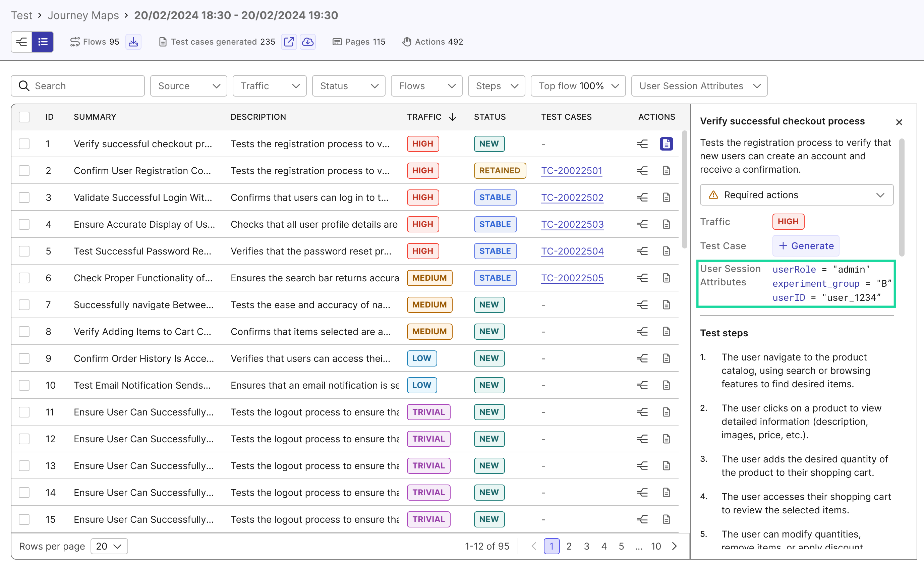Open test case TC-20022504
The width and height of the screenshot is (924, 565).
tap(572, 251)
